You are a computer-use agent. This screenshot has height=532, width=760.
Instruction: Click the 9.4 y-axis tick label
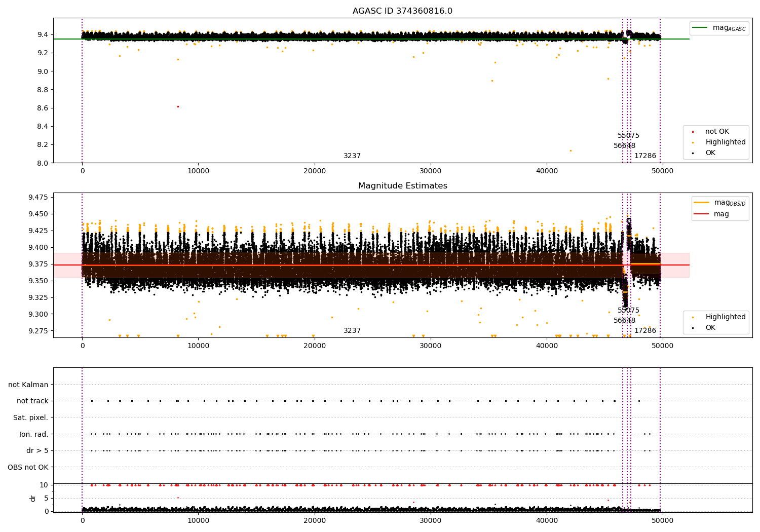click(43, 34)
